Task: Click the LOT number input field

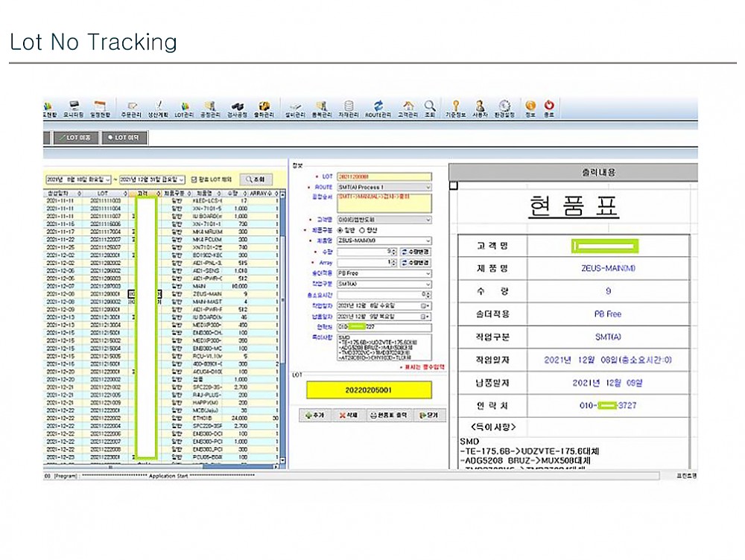Action: 383,176
